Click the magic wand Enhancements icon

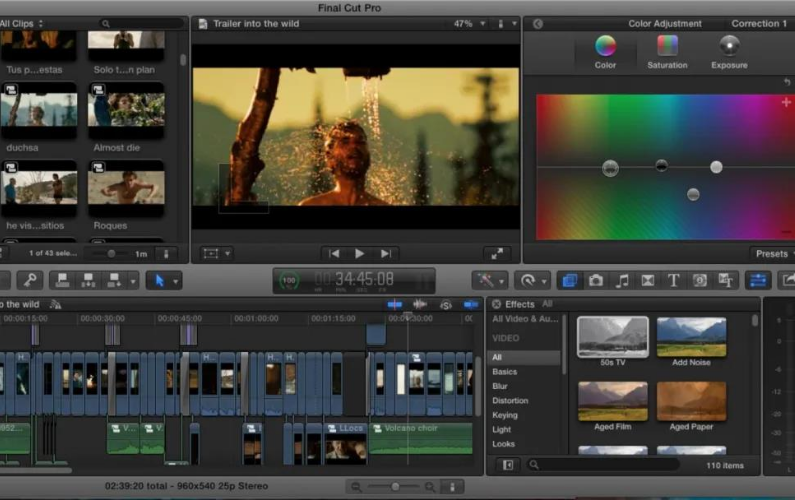point(487,281)
